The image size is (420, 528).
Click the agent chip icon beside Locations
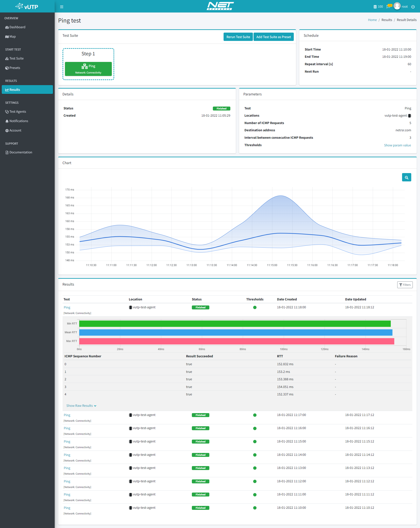pos(409,116)
